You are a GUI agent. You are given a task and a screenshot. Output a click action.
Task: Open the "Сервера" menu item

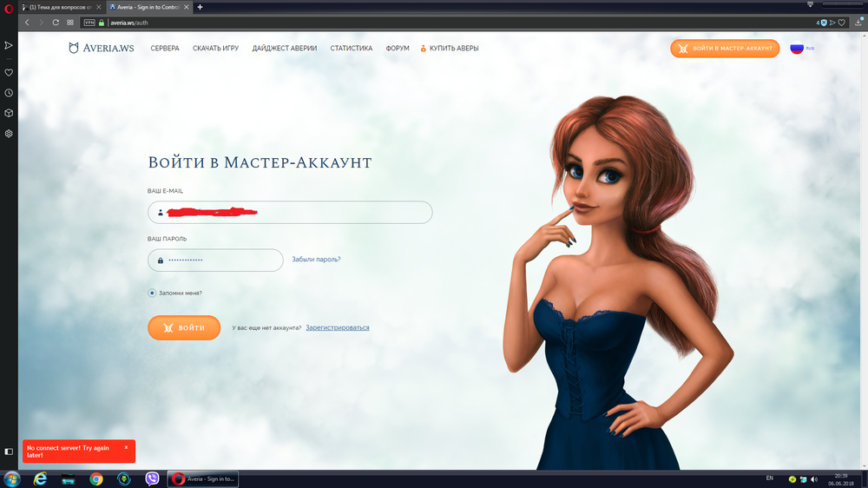[165, 49]
